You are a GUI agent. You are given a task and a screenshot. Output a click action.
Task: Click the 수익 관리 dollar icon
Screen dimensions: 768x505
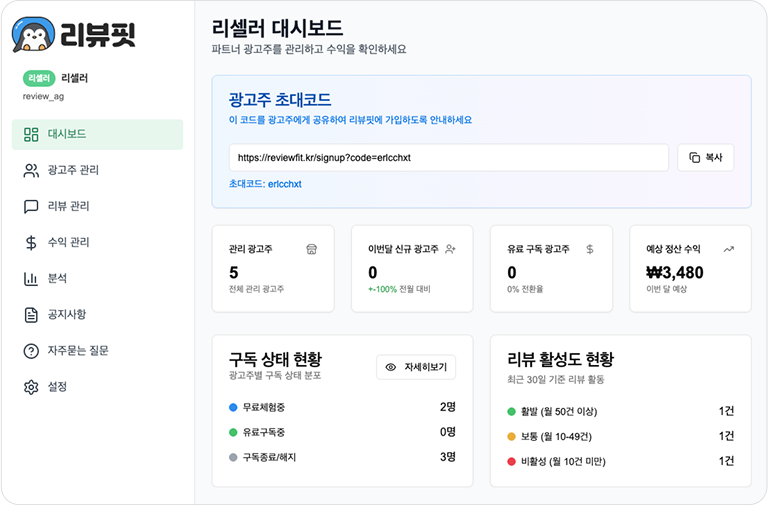tap(31, 243)
